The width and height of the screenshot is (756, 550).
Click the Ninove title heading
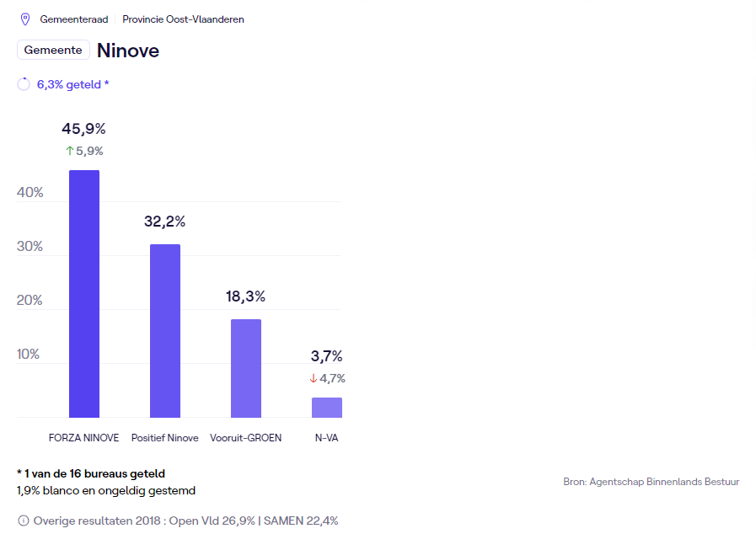click(x=128, y=51)
